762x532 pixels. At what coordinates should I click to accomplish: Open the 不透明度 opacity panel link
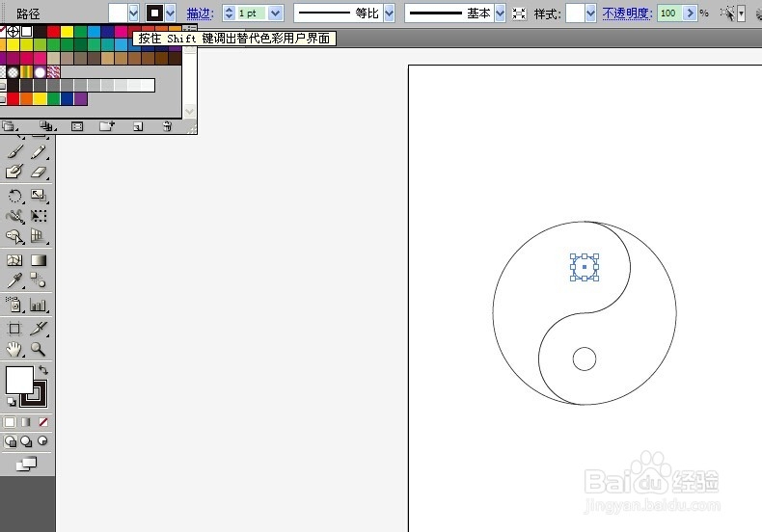click(x=627, y=13)
